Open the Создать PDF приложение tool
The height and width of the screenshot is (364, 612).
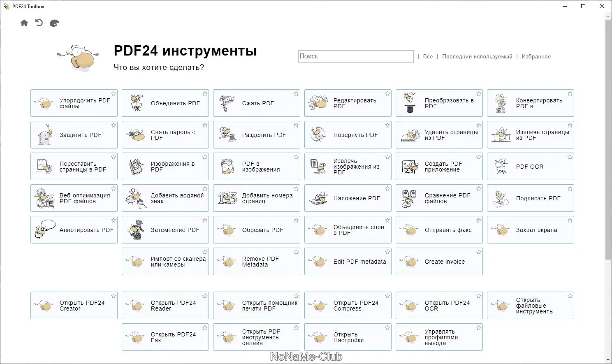[x=439, y=167]
